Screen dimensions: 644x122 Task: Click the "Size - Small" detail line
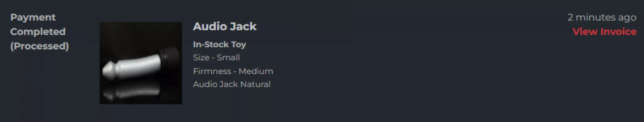[216, 57]
